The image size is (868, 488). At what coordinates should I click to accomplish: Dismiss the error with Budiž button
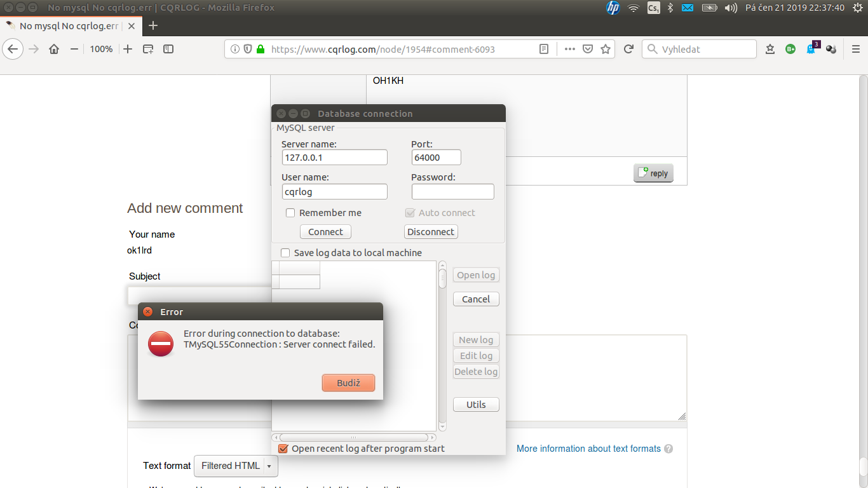click(x=348, y=383)
